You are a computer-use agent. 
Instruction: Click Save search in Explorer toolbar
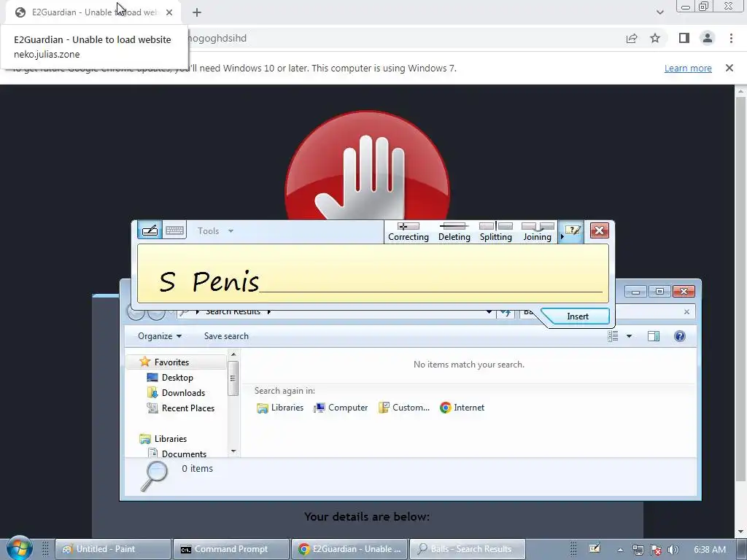[x=226, y=336]
